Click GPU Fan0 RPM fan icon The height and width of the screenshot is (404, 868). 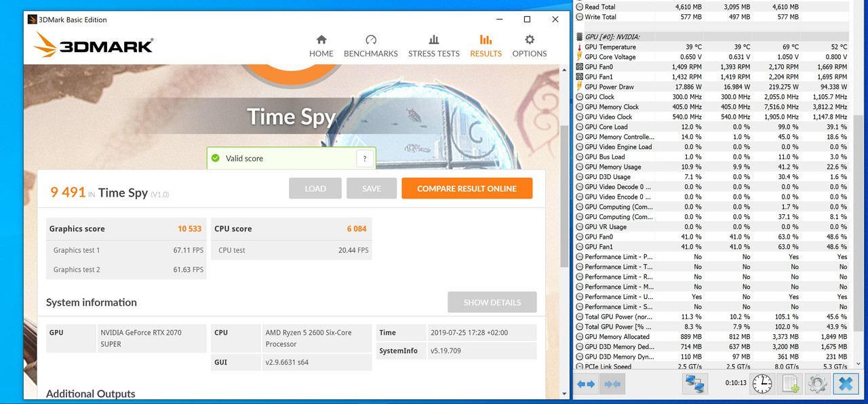[x=579, y=67]
